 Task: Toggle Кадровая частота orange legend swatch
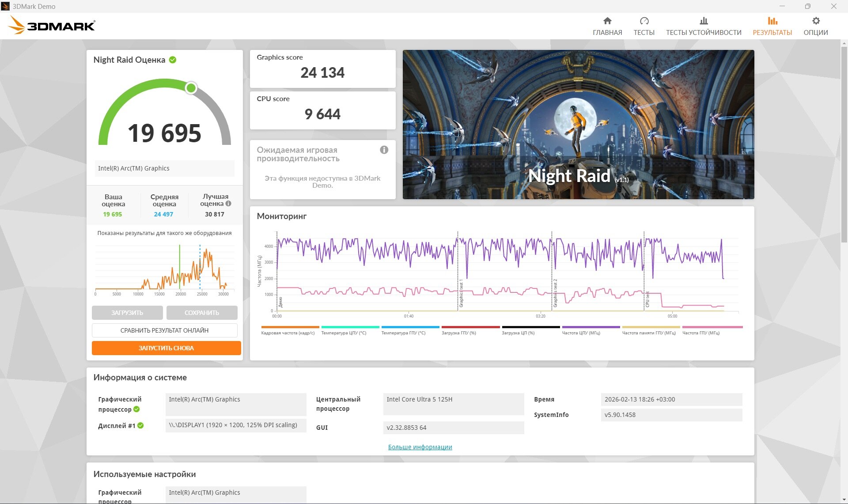coord(290,327)
